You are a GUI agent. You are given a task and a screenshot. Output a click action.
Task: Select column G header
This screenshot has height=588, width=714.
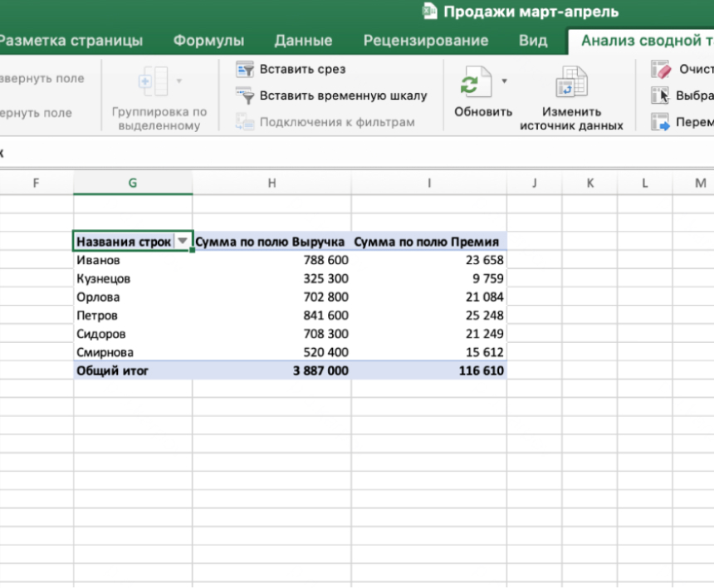click(x=133, y=183)
